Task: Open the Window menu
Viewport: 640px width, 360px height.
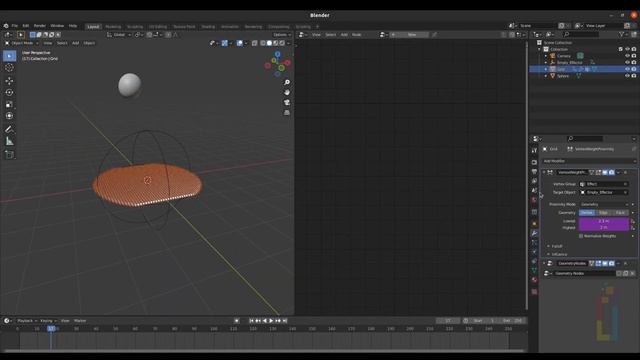Action: pyautogui.click(x=57, y=26)
